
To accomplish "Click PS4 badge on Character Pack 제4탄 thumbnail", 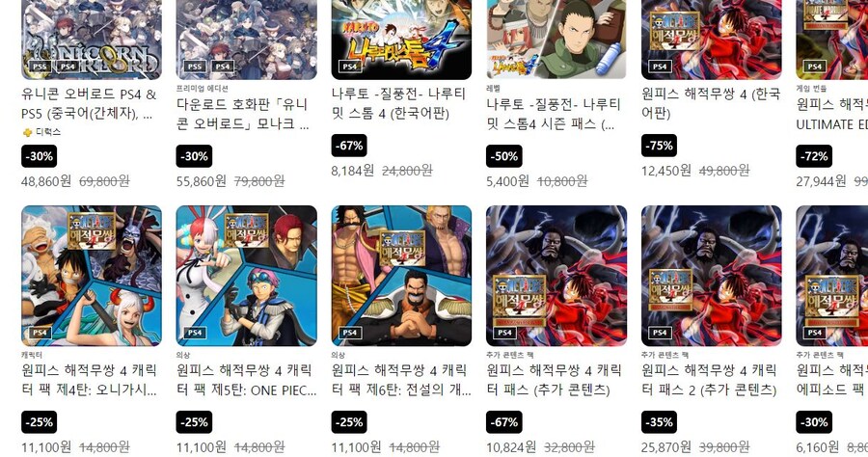I will [40, 333].
